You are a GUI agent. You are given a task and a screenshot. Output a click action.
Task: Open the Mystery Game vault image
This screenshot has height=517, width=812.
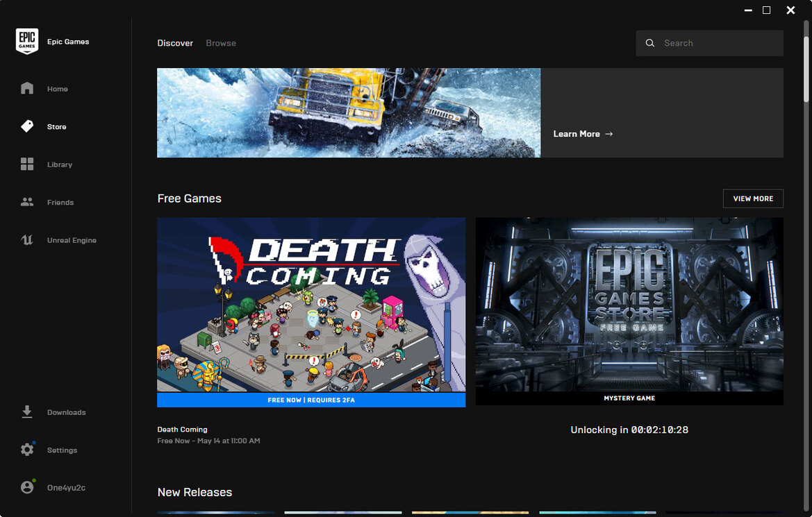click(629, 304)
